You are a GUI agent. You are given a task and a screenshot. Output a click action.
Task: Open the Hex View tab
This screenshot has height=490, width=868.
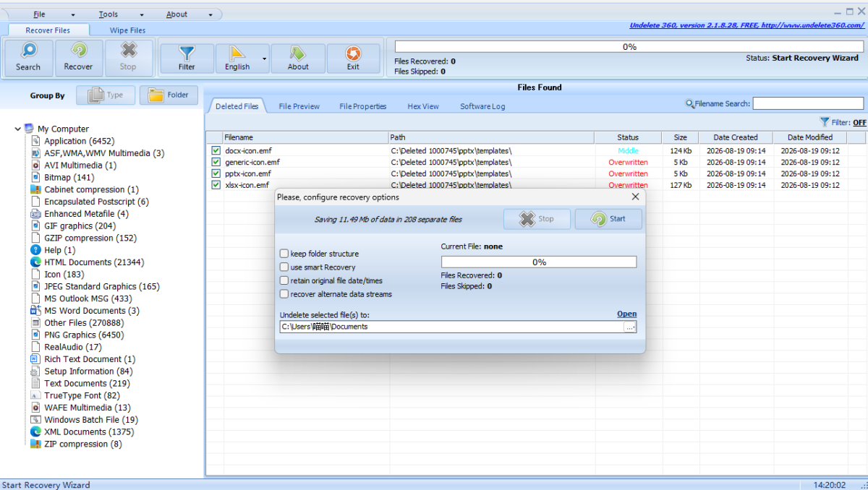pyautogui.click(x=423, y=106)
